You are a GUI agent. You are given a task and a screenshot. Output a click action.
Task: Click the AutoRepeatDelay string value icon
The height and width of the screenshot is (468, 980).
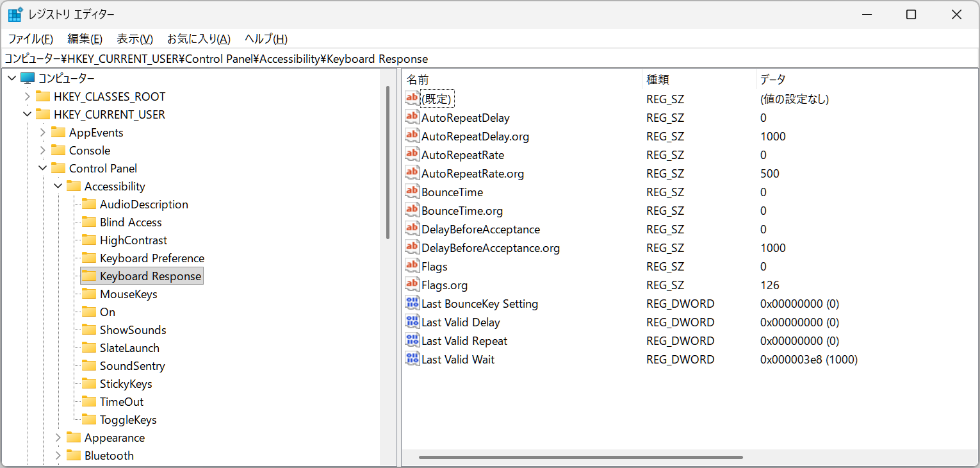[x=412, y=117]
